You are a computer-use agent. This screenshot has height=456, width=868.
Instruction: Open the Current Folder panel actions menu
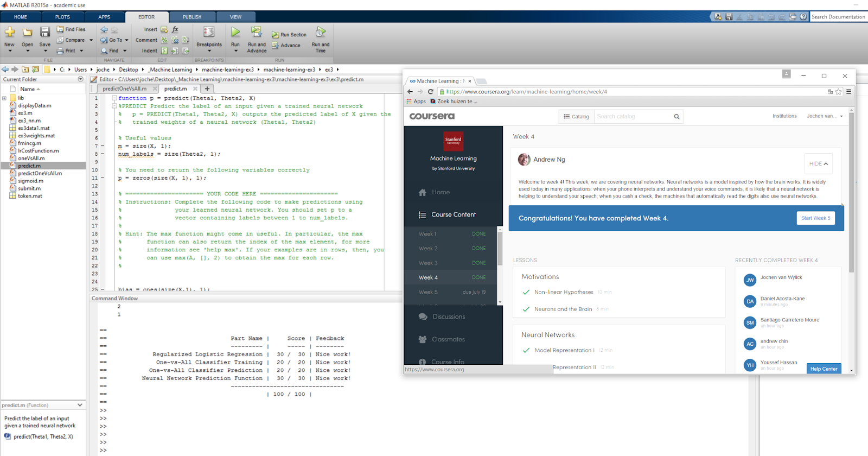tap(81, 79)
